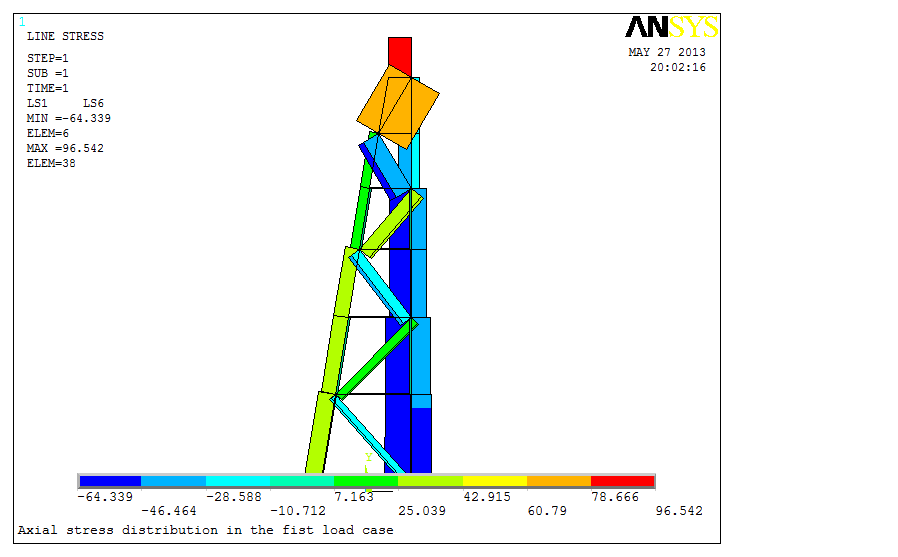Click the cyan legend color band
898x557 pixels.
(238, 481)
